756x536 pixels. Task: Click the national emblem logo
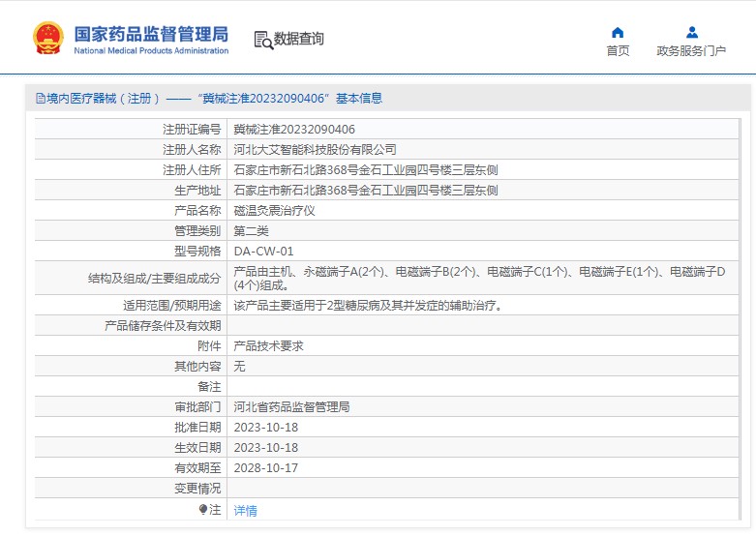pos(48,38)
